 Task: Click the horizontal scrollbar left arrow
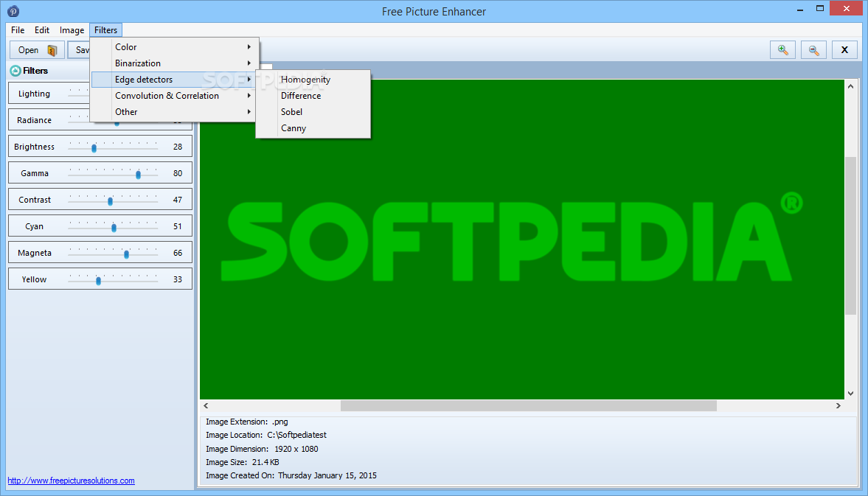pyautogui.click(x=206, y=406)
